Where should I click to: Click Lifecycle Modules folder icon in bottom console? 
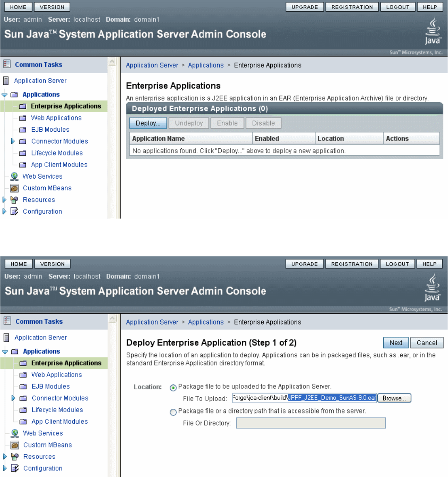pyautogui.click(x=23, y=410)
